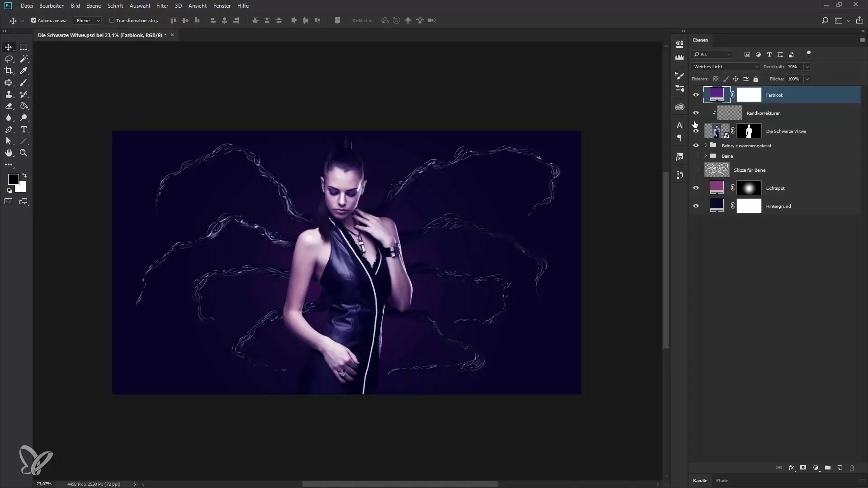Select the Pen tool
The width and height of the screenshot is (868, 488).
pos(9,129)
